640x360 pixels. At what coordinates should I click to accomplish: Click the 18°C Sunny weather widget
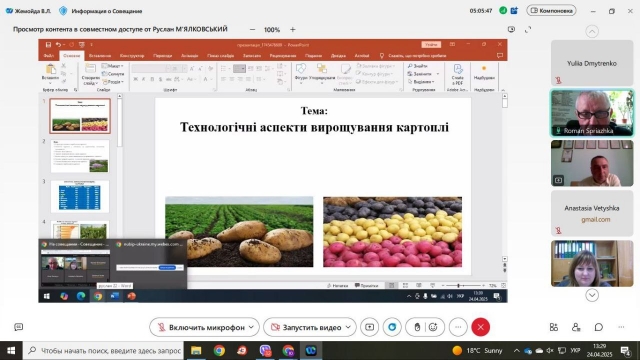click(478, 351)
